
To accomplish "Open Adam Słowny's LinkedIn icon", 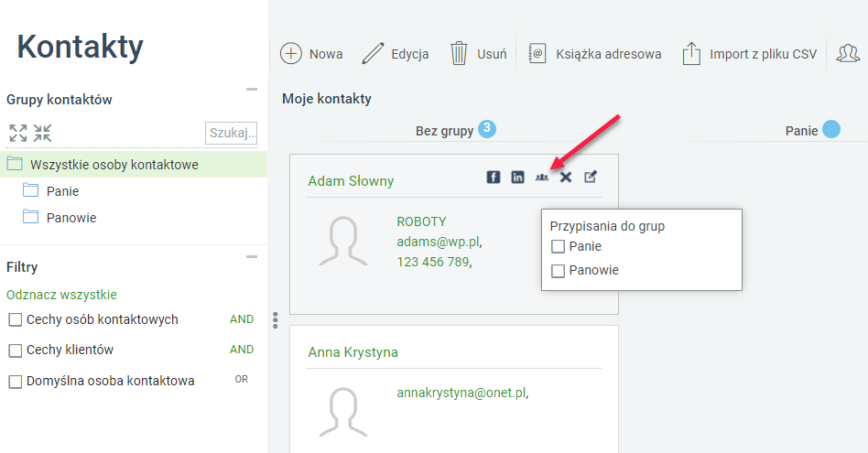I will pos(517,177).
